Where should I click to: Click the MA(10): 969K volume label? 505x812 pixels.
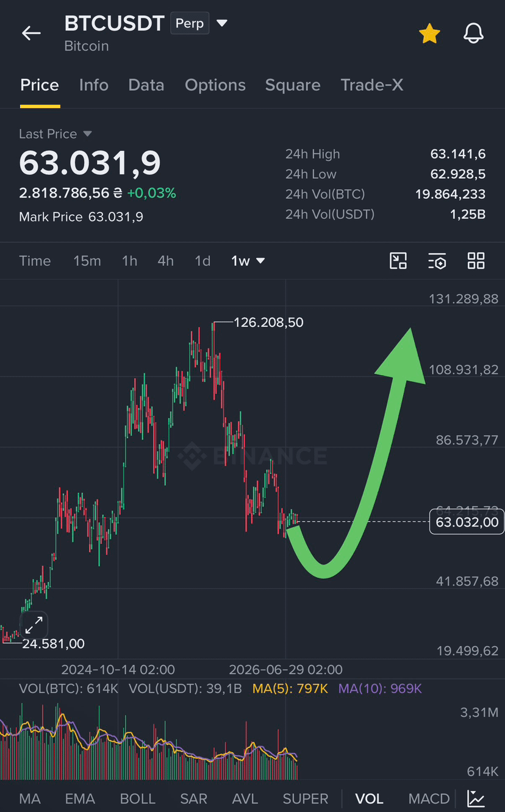coord(381,689)
